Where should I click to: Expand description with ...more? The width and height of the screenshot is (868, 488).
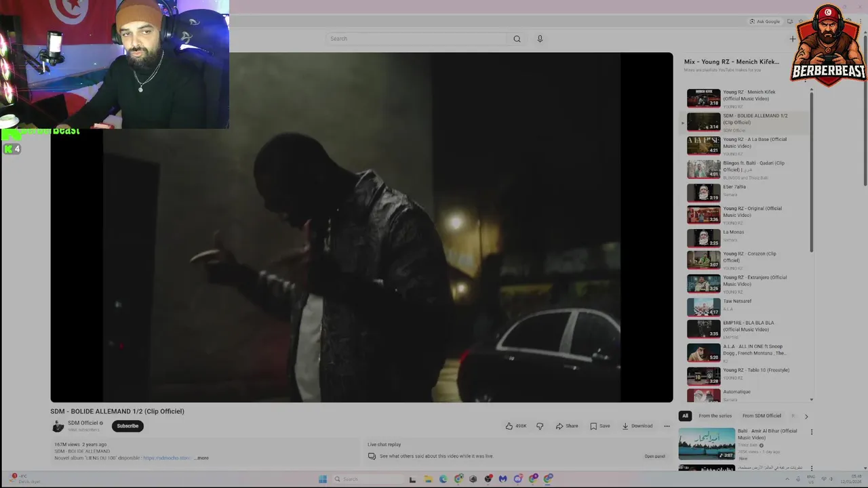201,458
